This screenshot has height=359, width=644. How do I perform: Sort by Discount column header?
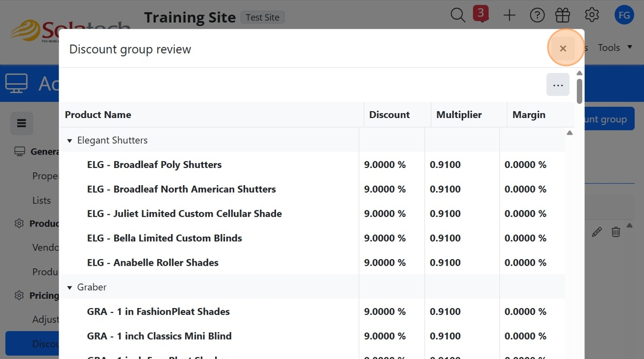pyautogui.click(x=397, y=114)
